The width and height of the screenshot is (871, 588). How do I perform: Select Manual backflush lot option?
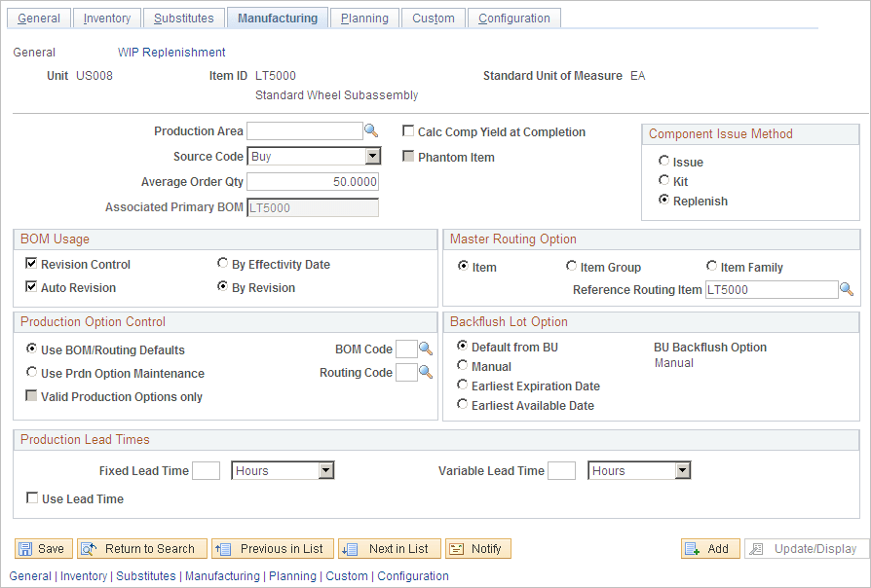click(462, 366)
